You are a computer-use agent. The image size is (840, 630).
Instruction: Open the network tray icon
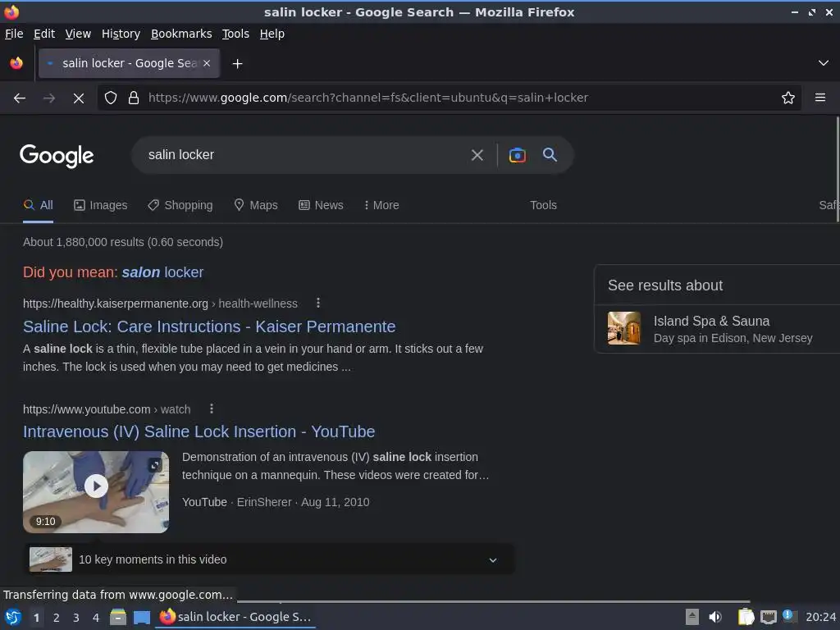(768, 617)
